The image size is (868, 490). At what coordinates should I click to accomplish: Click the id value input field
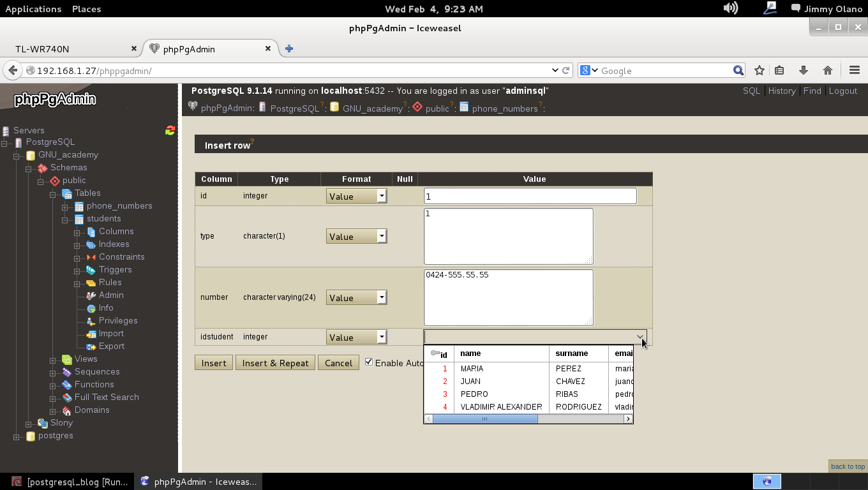coord(530,196)
